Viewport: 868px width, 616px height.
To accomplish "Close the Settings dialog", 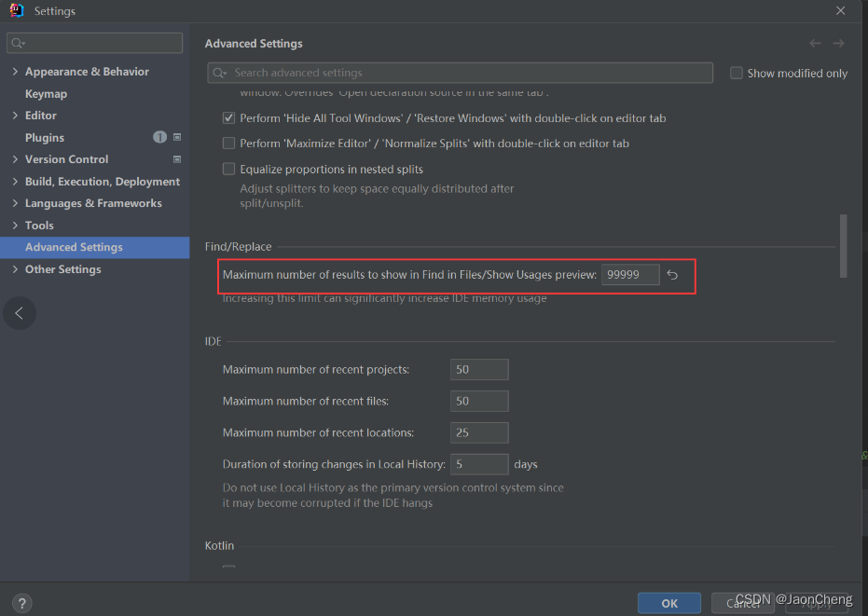I will coord(840,10).
